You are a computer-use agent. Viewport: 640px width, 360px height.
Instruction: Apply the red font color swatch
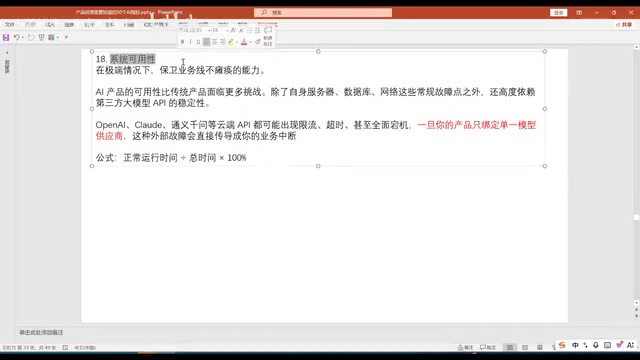[244, 42]
